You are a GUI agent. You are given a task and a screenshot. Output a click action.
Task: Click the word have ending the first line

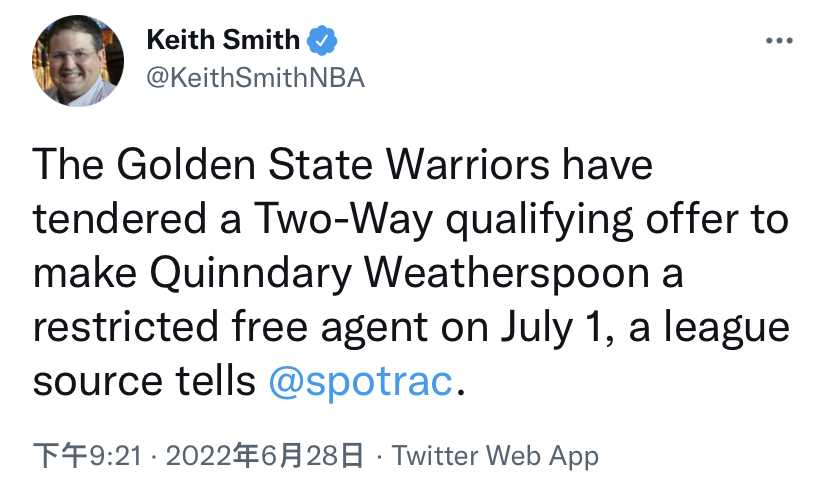pos(607,164)
